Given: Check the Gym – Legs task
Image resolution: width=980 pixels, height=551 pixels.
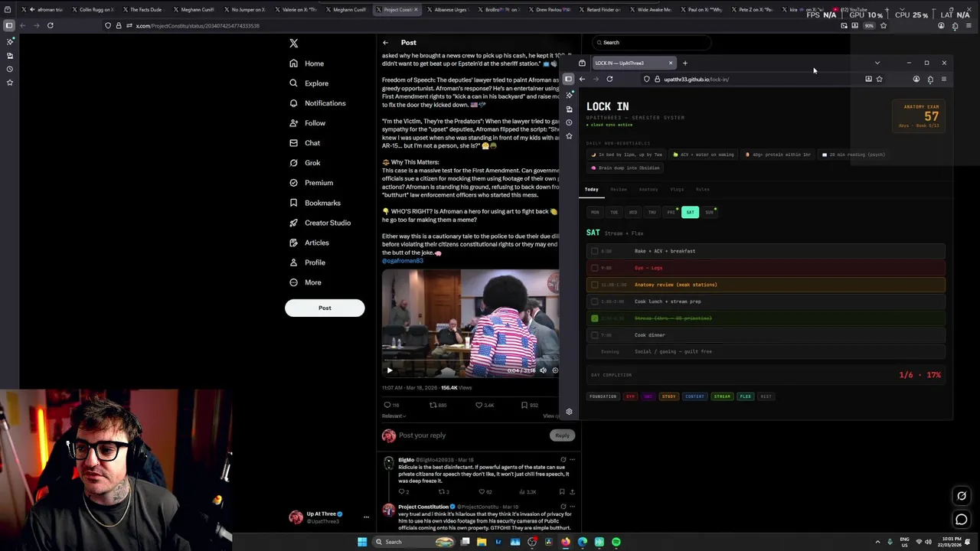Looking at the screenshot, I should point(595,268).
